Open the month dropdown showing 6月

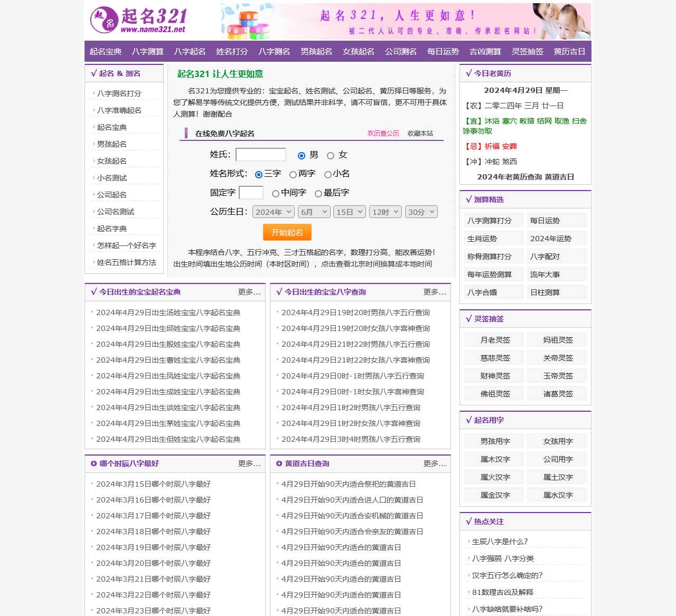[313, 211]
